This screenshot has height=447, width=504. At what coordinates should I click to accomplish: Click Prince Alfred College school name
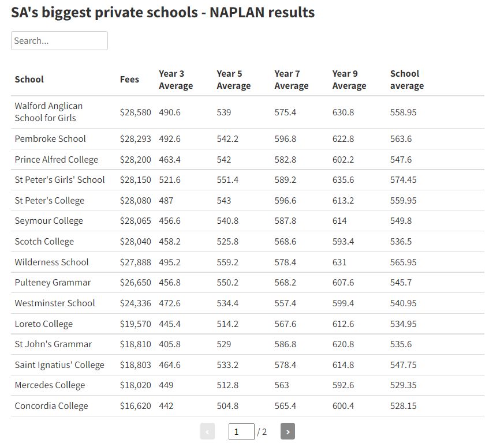57,160
